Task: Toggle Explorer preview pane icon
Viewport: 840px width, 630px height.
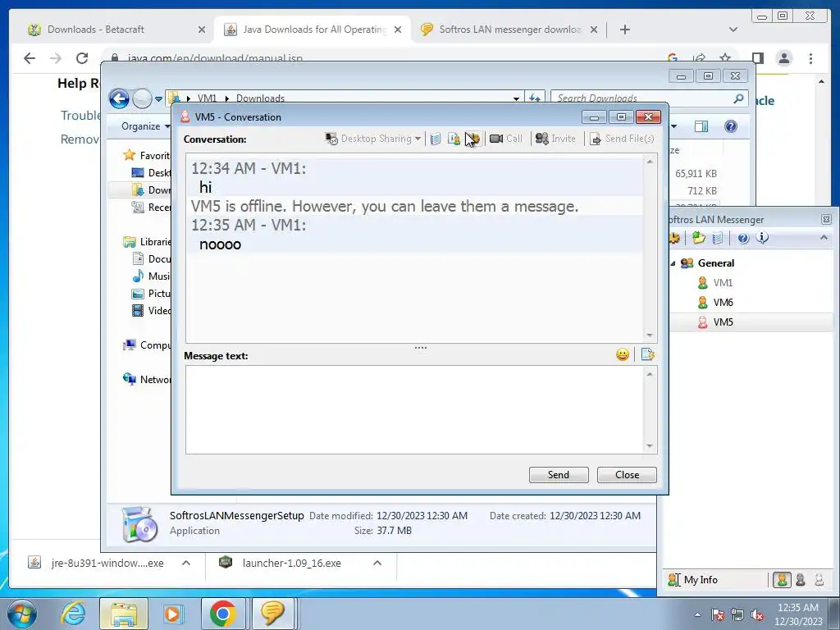Action: coord(701,126)
